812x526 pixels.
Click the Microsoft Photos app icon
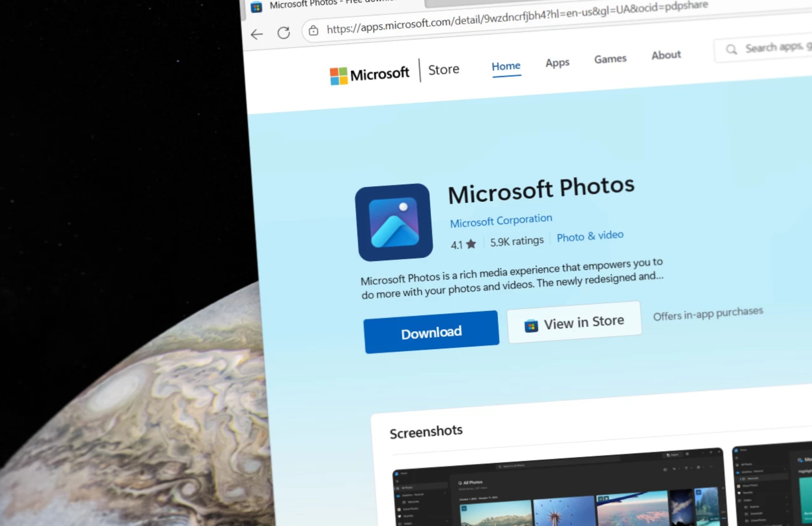coord(394,222)
